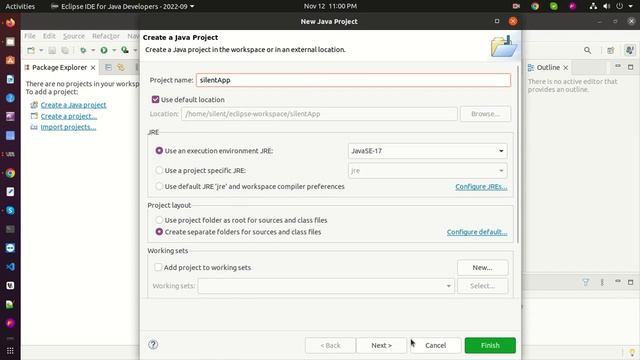Image resolution: width=640 pixels, height=360 pixels.
Task: Click the Open Perspective icon
Action: click(x=611, y=50)
